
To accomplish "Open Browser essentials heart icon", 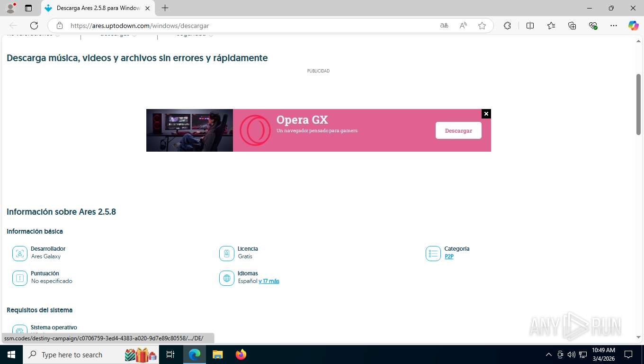I will point(593,26).
